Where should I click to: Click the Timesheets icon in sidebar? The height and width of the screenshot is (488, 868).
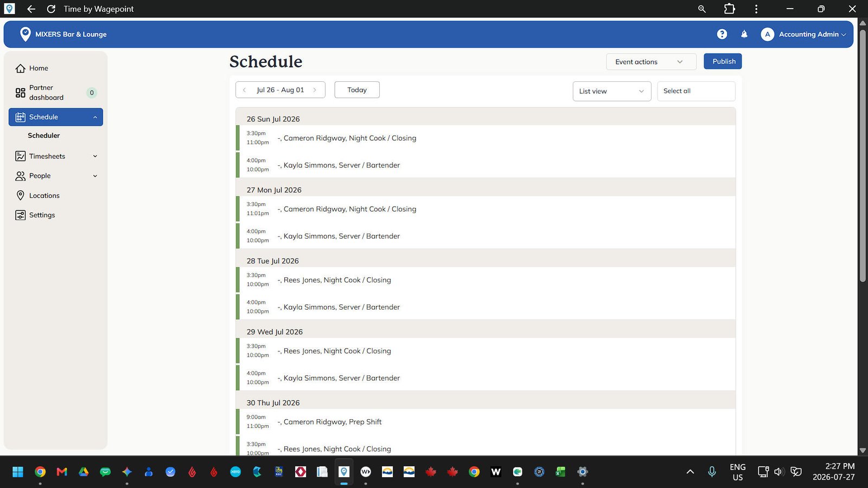point(21,156)
